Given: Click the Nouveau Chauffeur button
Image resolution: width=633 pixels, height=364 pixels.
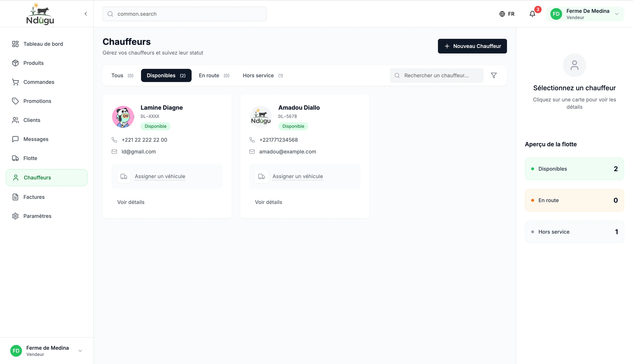Looking at the screenshot, I should pyautogui.click(x=472, y=46).
